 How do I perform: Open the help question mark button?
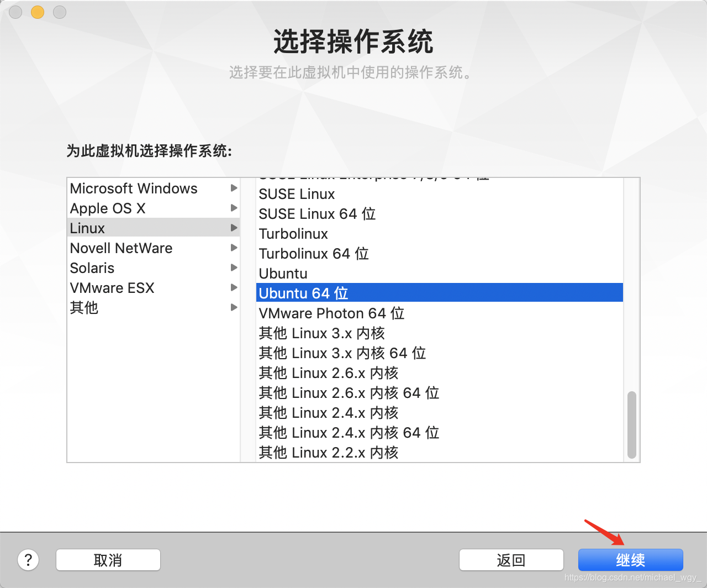[28, 560]
